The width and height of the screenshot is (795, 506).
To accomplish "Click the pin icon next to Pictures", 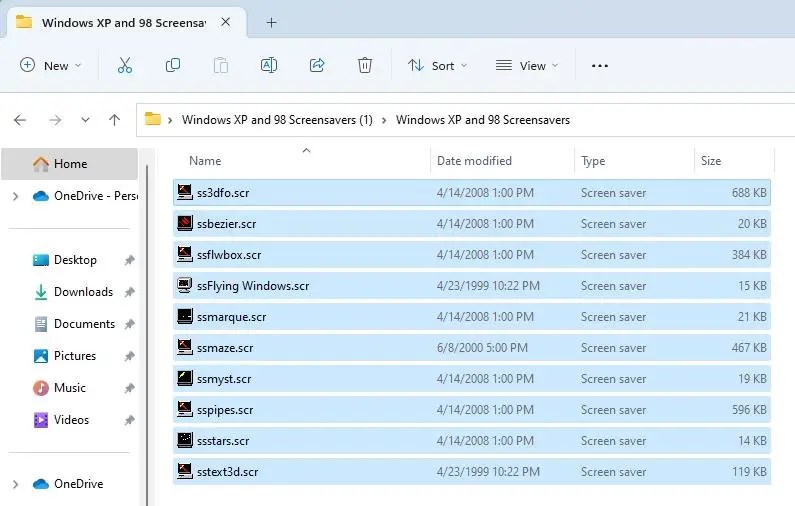I will click(x=129, y=356).
